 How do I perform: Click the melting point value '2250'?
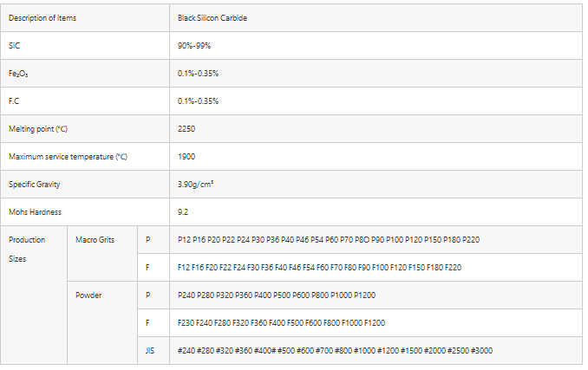[x=186, y=128]
